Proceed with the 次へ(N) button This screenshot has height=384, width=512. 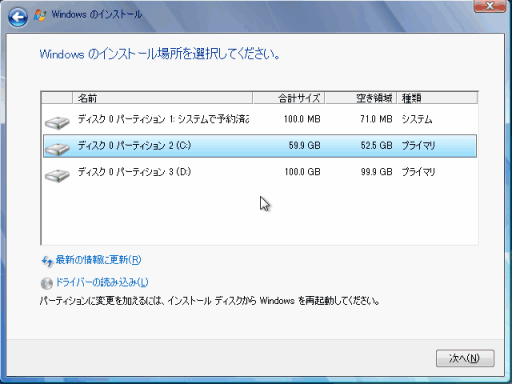coord(465,358)
